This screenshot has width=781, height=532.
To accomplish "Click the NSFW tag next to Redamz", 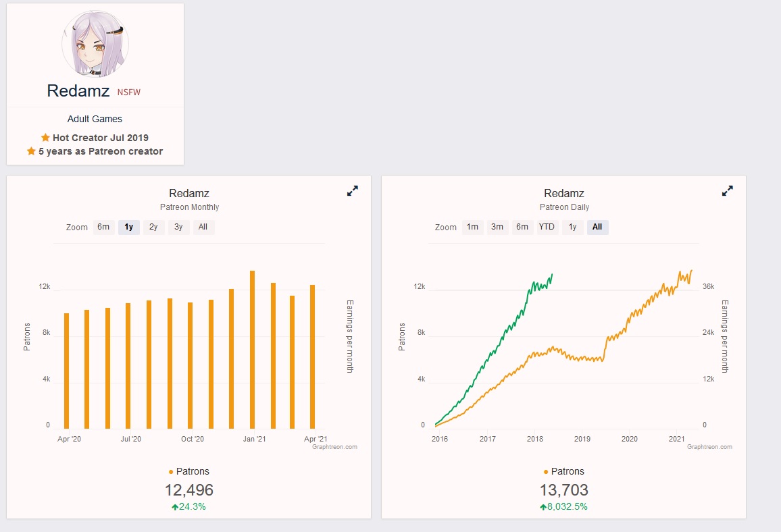I will pyautogui.click(x=129, y=92).
